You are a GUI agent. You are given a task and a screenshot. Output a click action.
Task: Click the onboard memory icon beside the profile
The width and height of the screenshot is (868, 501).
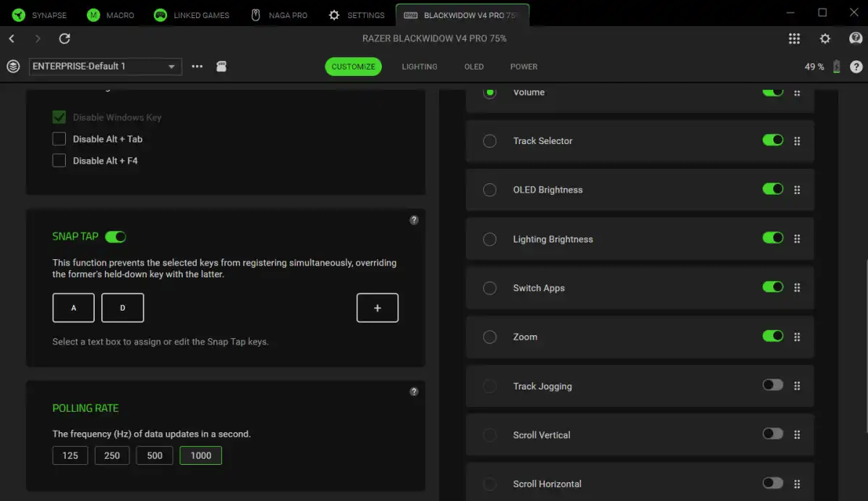pyautogui.click(x=221, y=66)
